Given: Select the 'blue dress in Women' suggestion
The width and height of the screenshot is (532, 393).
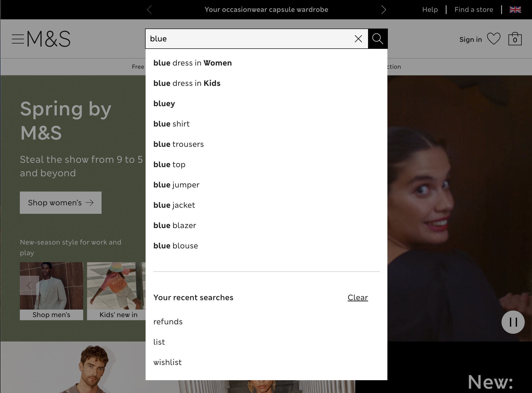Looking at the screenshot, I should point(192,63).
